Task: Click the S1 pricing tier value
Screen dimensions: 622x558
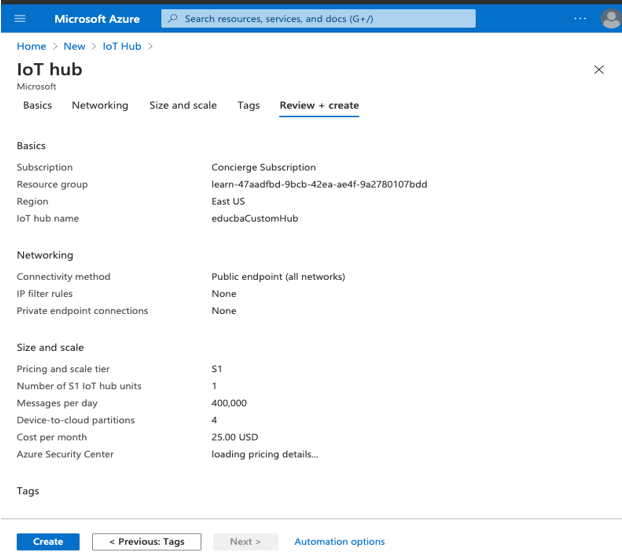Action: [x=217, y=369]
